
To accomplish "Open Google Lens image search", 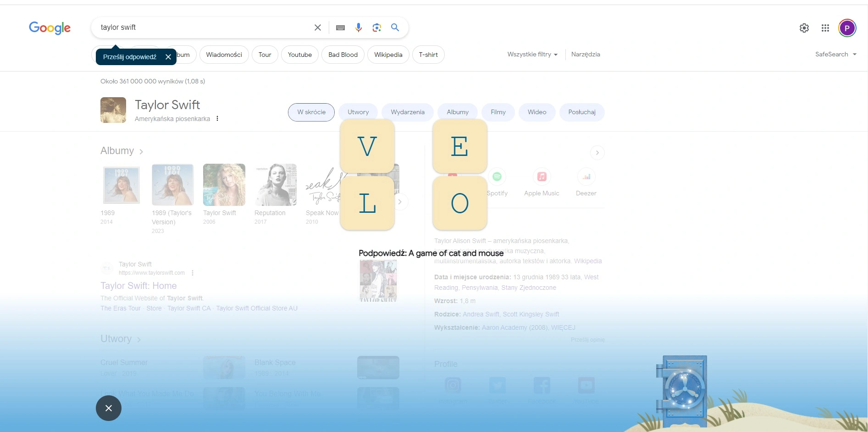I will tap(377, 28).
